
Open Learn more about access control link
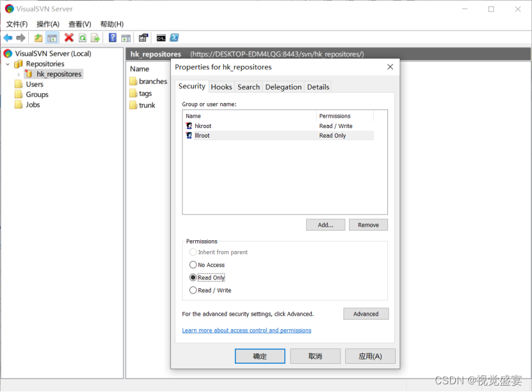tap(246, 331)
